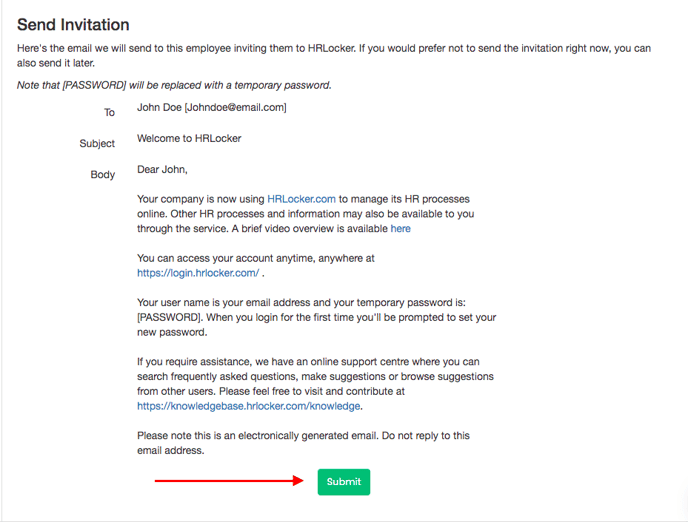This screenshot has width=688, height=522.
Task: Click the 'Send Invitation' heading
Action: (73, 24)
